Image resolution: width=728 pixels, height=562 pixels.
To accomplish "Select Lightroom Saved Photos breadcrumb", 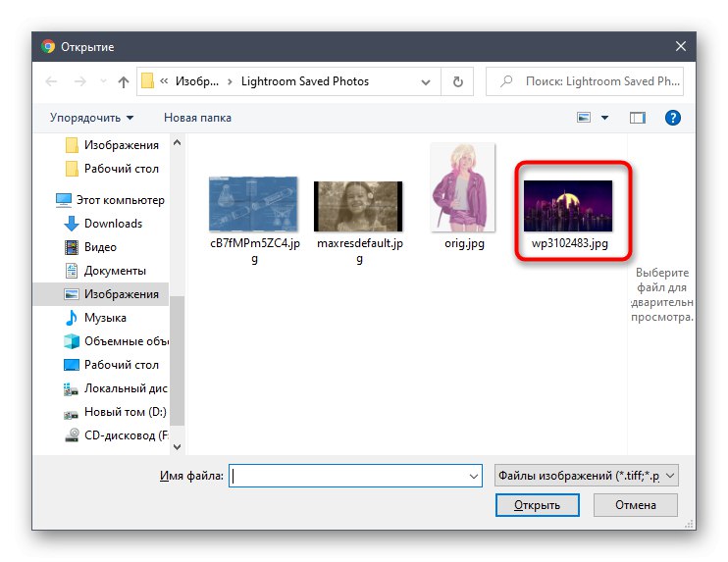I will coord(304,81).
